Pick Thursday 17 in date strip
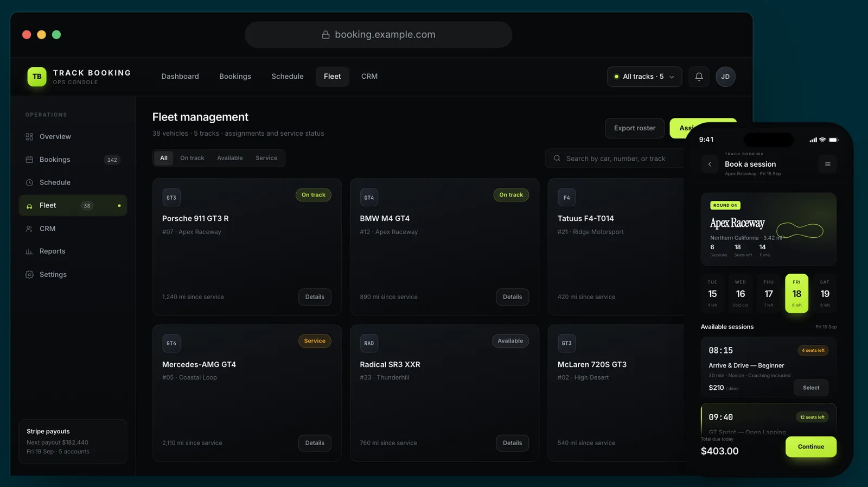 (769, 294)
